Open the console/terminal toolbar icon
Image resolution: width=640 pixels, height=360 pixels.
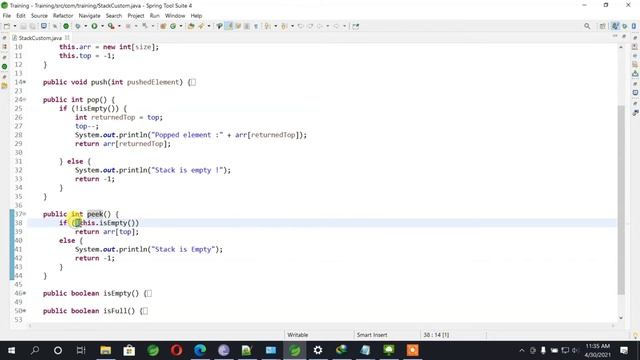pos(43,26)
